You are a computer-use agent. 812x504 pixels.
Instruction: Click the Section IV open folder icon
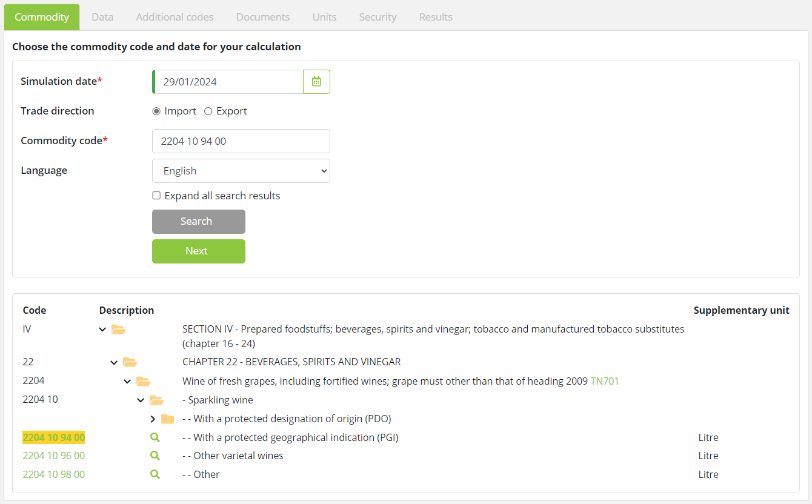[x=119, y=330]
